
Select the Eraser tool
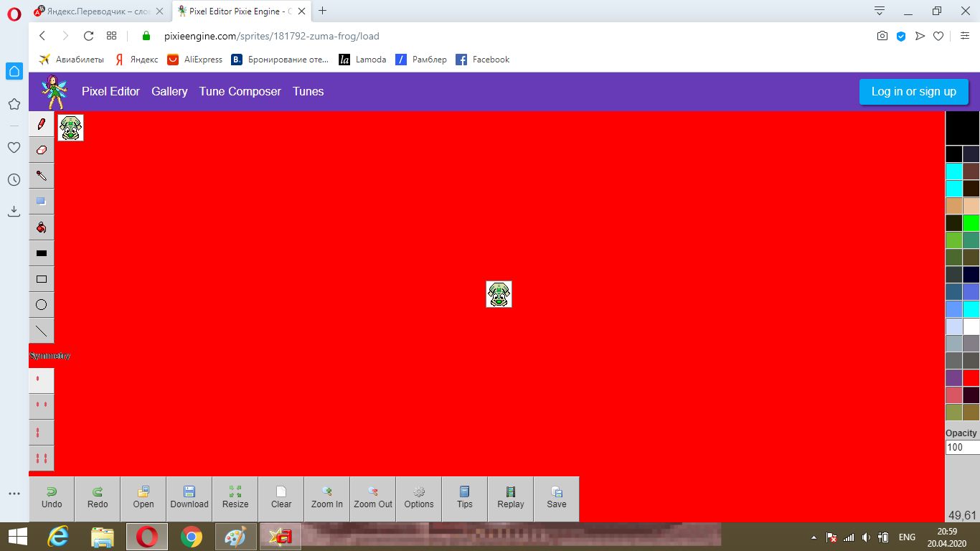point(42,150)
